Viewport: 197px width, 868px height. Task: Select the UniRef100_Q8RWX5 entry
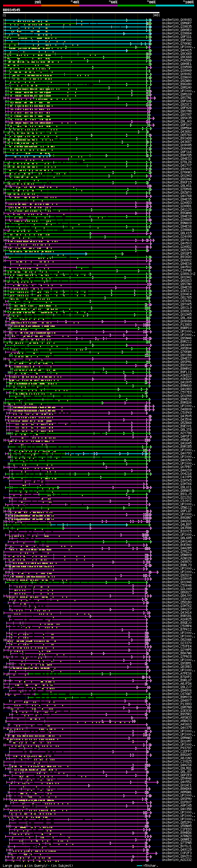177,491
